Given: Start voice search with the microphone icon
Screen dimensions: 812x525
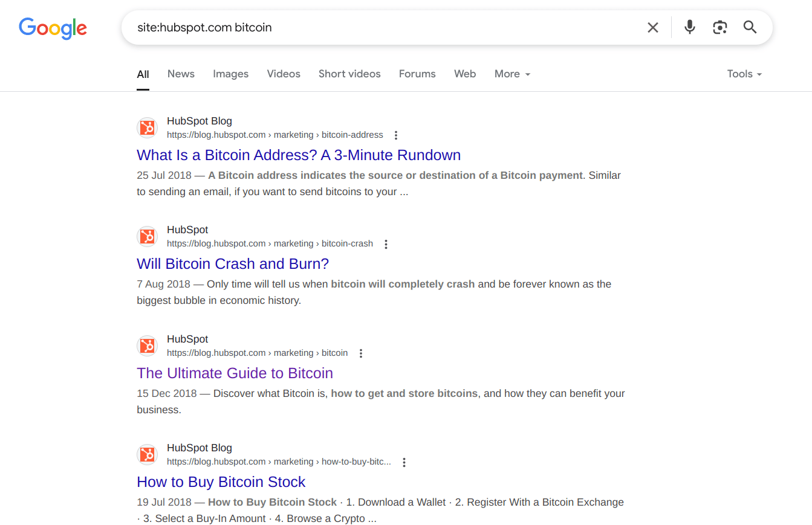Looking at the screenshot, I should [689, 27].
